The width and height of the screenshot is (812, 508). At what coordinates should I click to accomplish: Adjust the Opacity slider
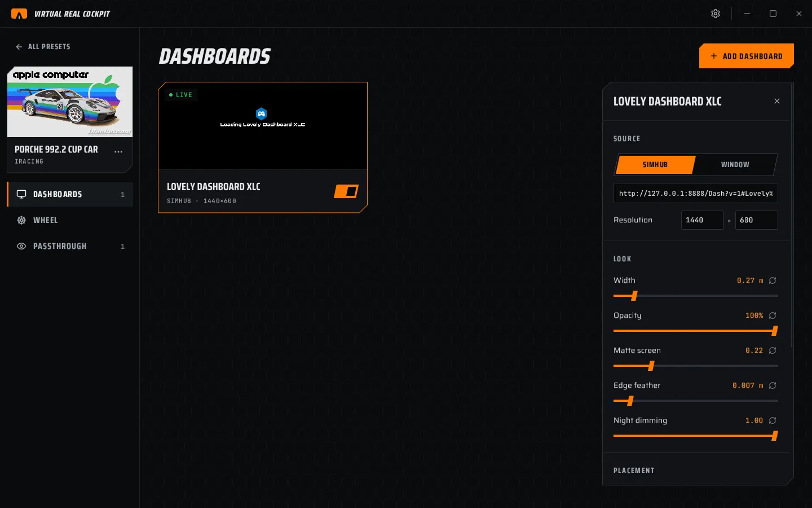(696, 331)
